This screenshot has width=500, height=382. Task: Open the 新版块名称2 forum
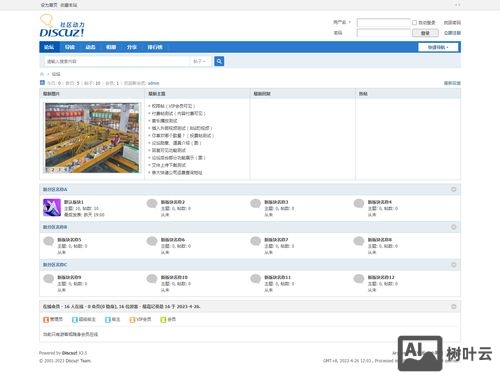tap(173, 202)
